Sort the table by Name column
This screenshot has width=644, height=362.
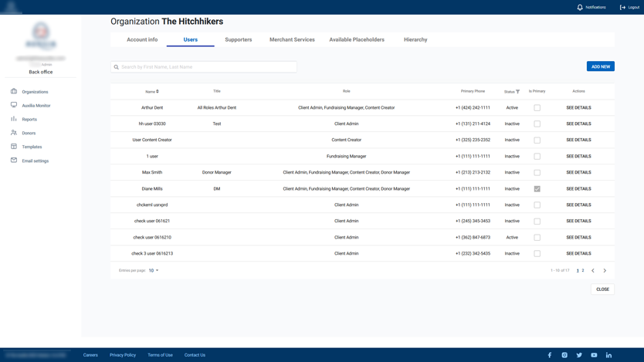coord(158,92)
